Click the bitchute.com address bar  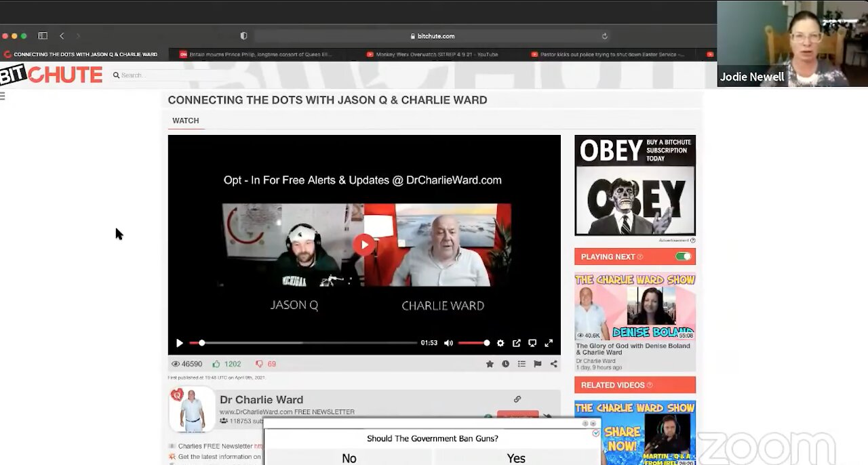click(432, 36)
